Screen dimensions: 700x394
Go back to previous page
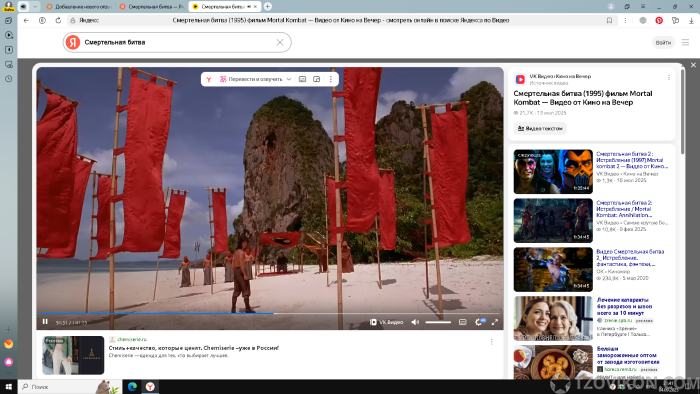pos(26,21)
